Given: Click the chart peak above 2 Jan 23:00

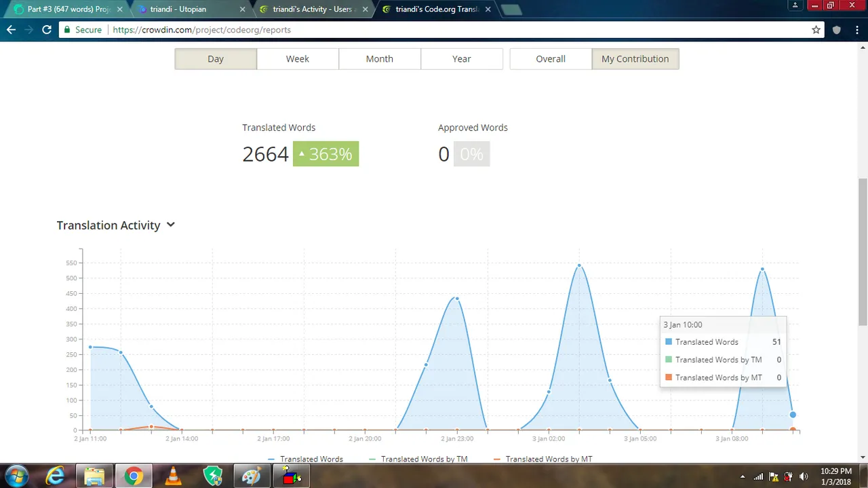Looking at the screenshot, I should click(x=457, y=299).
